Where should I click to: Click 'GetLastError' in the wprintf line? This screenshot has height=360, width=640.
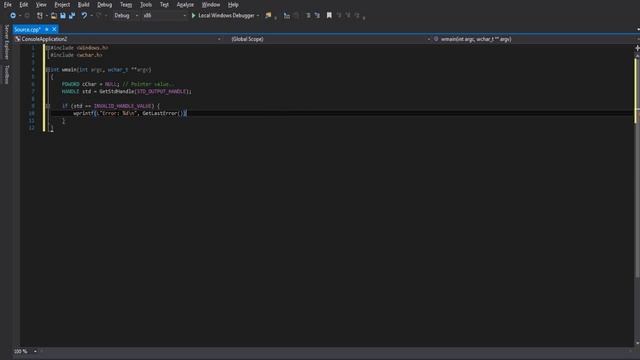pos(160,113)
